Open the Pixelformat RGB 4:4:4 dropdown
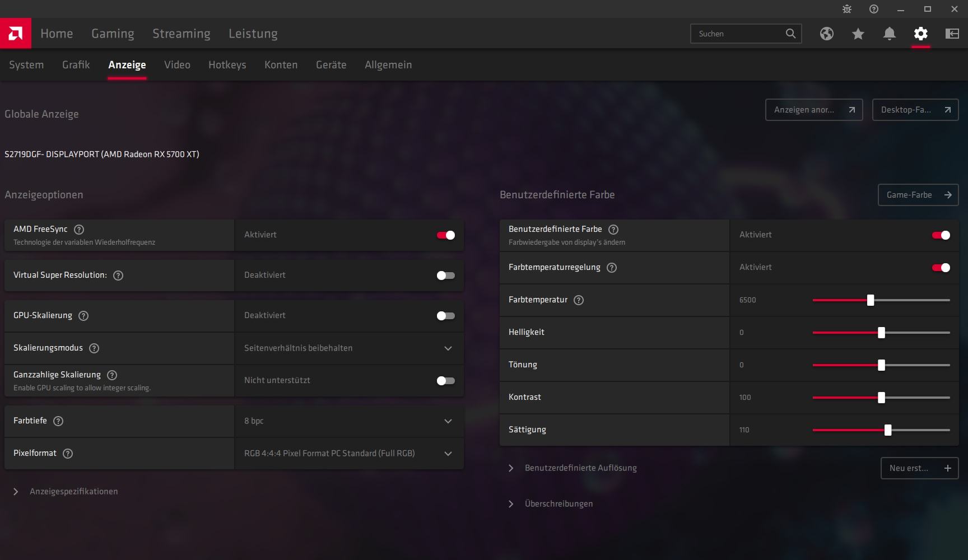Viewport: 968px width, 560px height. pyautogui.click(x=349, y=454)
